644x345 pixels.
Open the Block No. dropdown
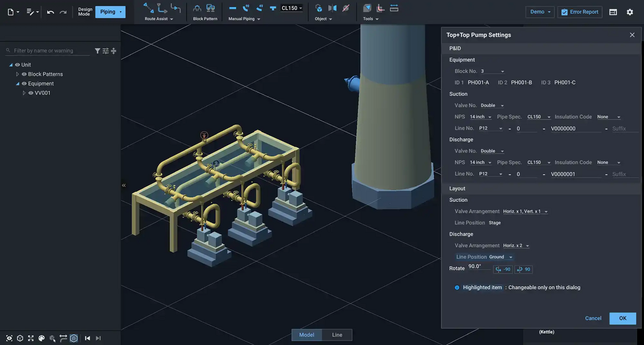pos(493,71)
